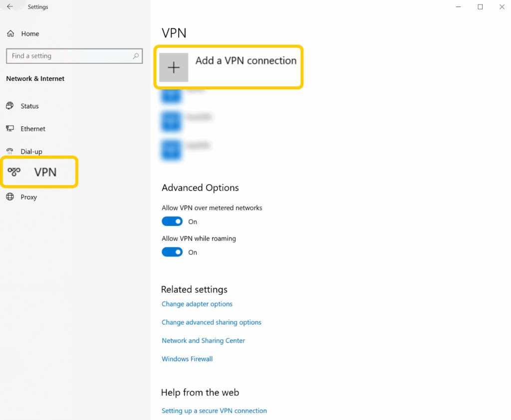Click the back arrow in Settings header
This screenshot has height=420, width=511.
pyautogui.click(x=10, y=7)
